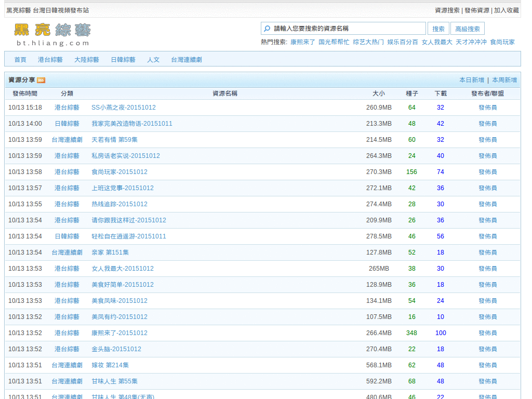
Task: Open resource 私房话老实说-20151012
Action: (x=126, y=156)
